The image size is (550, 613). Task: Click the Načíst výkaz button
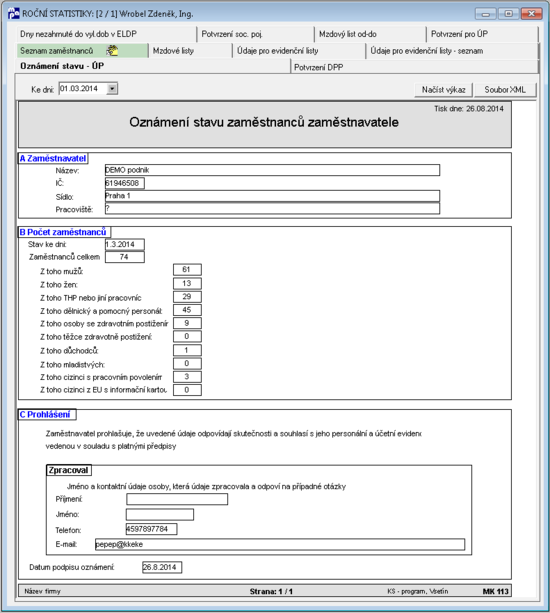[444, 90]
